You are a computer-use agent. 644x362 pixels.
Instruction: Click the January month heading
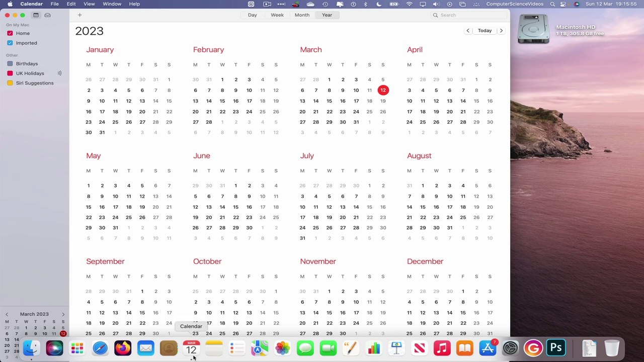point(100,50)
